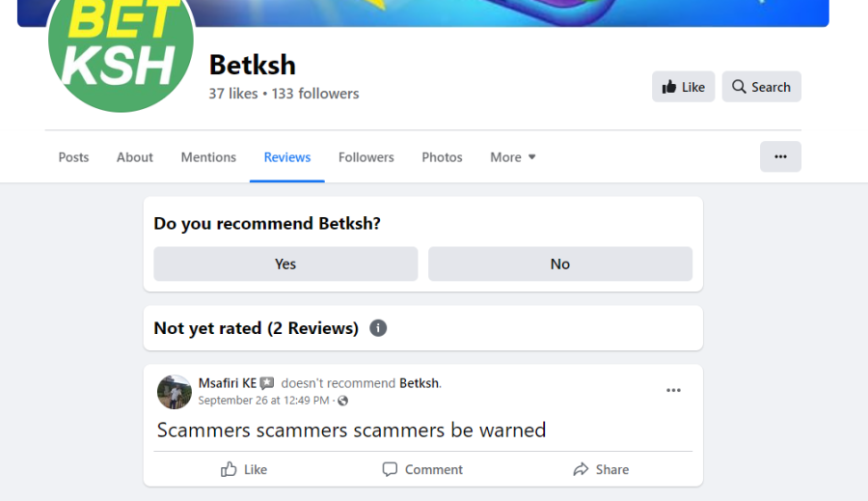The image size is (868, 501).
Task: Click the badge icon beside Msafiri KE
Action: (x=267, y=383)
